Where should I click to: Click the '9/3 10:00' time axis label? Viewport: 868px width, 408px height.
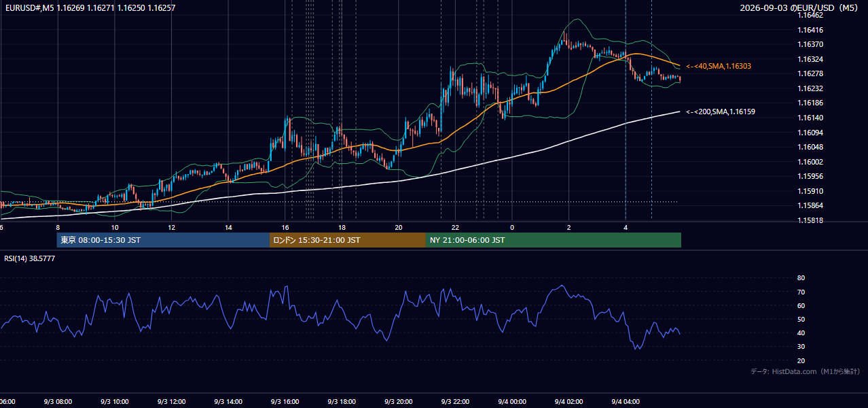[x=115, y=401]
